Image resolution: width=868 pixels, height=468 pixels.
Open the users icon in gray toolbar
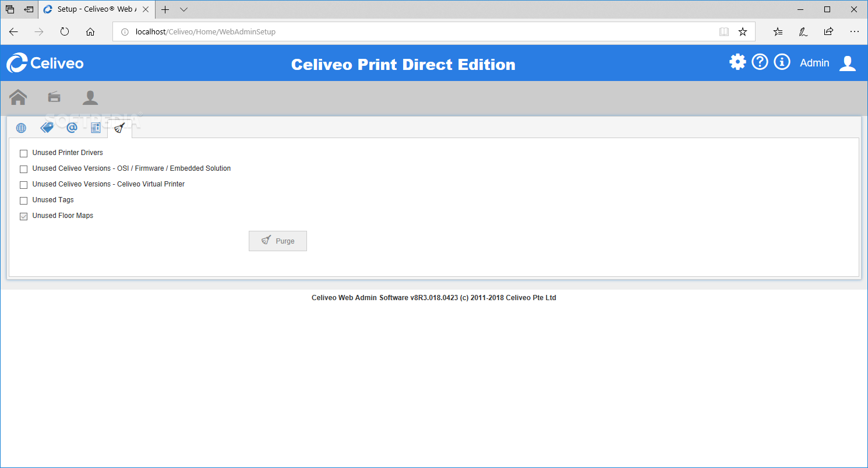click(90, 97)
